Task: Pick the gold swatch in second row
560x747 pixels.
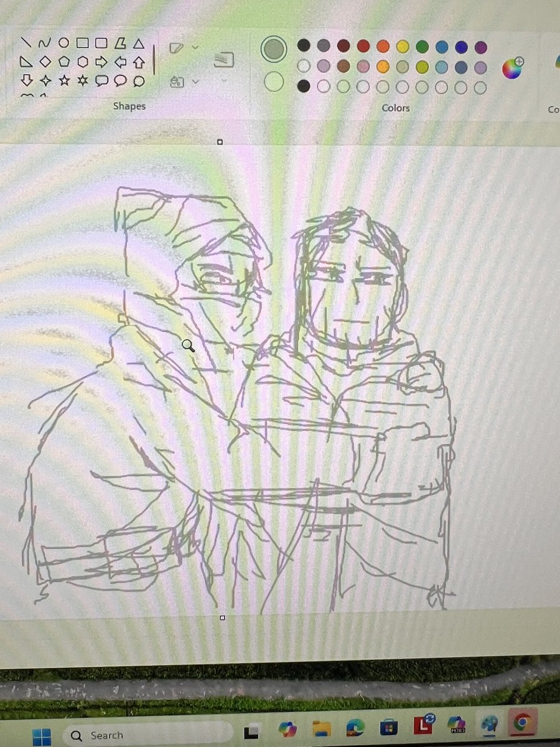Action: [x=383, y=66]
